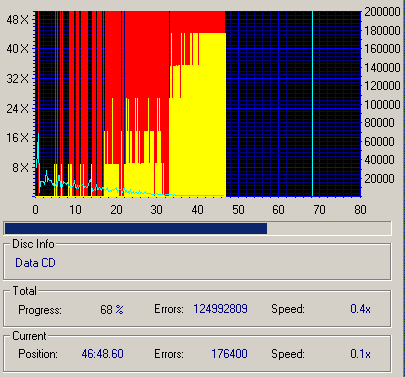Select the Data CD disc info text
The height and width of the screenshot is (377, 405).
(x=35, y=263)
